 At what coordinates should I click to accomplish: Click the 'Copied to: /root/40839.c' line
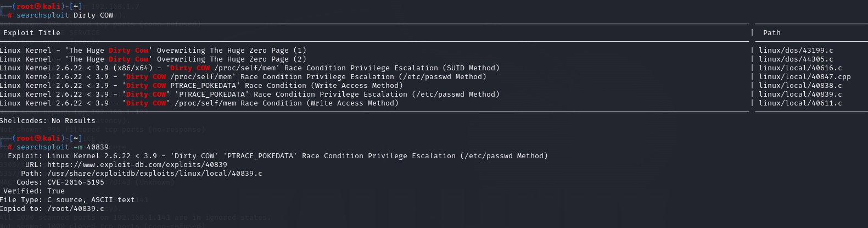(x=52, y=209)
